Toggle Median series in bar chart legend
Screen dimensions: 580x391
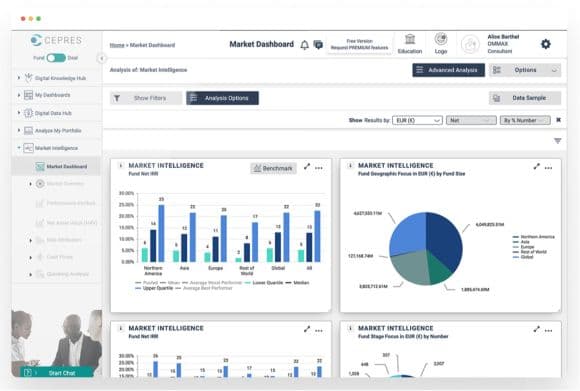coord(297,283)
